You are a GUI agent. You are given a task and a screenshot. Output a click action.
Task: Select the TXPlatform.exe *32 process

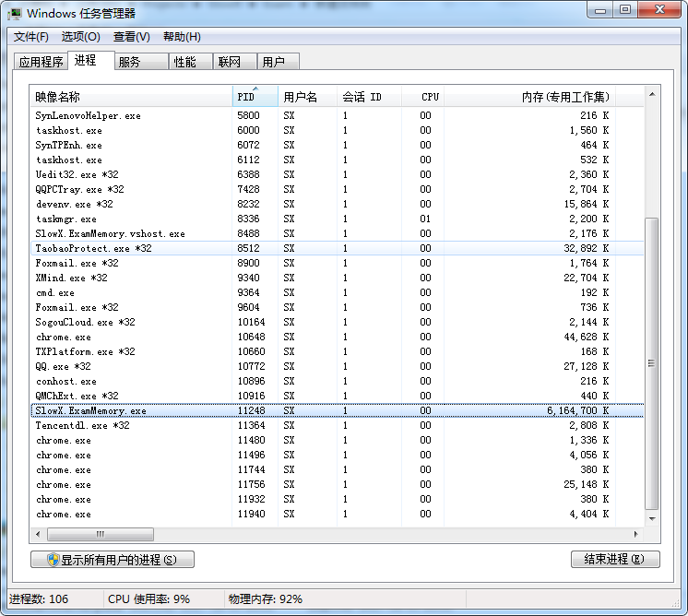[337, 351]
